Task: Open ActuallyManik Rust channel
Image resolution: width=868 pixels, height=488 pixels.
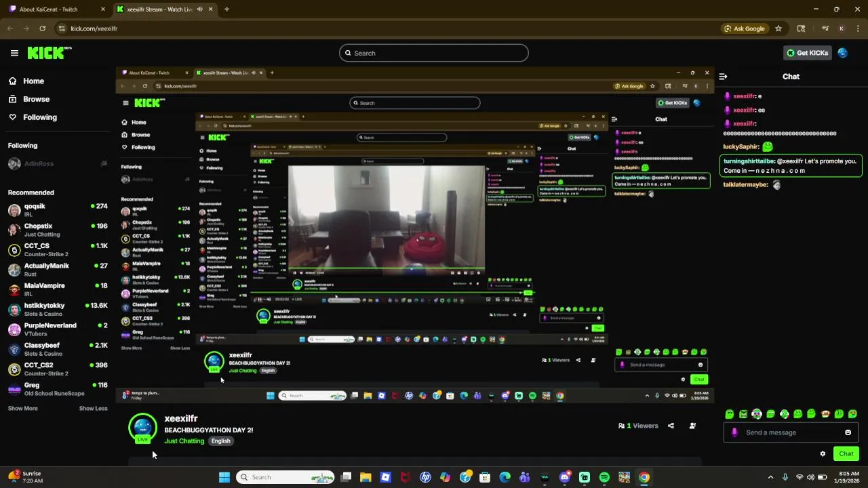Action: [57, 269]
